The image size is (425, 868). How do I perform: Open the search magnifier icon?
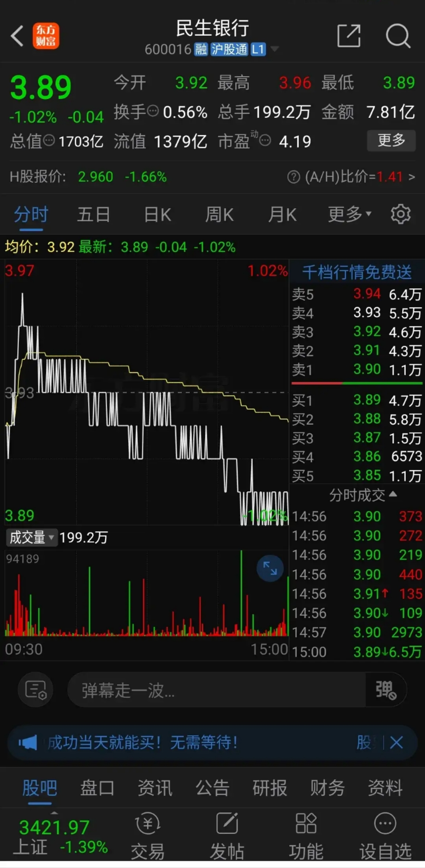click(398, 36)
